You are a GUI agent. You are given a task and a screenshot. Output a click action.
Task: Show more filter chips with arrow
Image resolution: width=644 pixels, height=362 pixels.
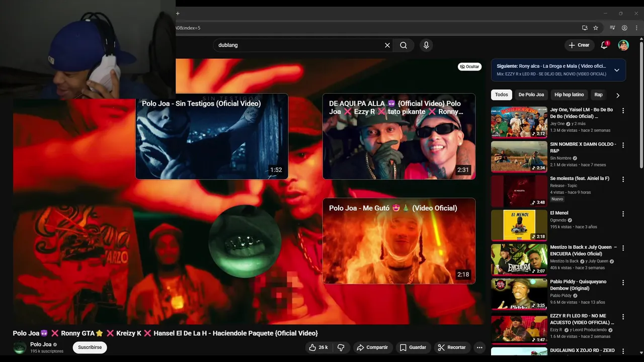618,95
